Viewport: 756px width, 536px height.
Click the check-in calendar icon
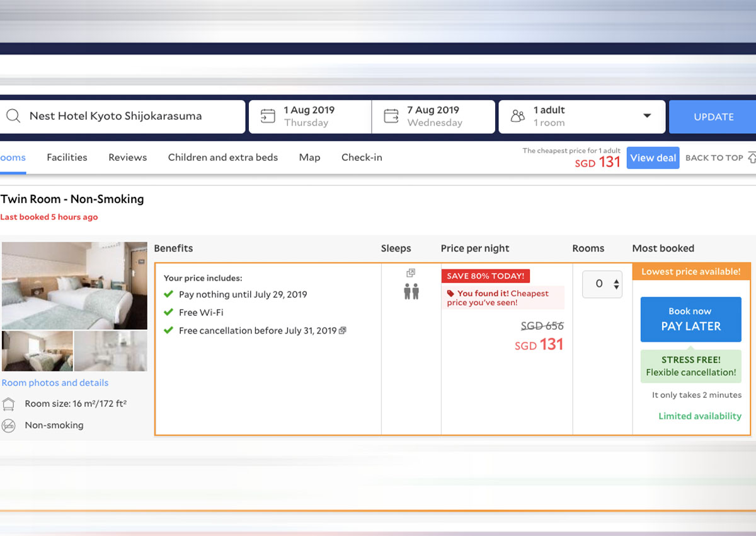pos(268,117)
